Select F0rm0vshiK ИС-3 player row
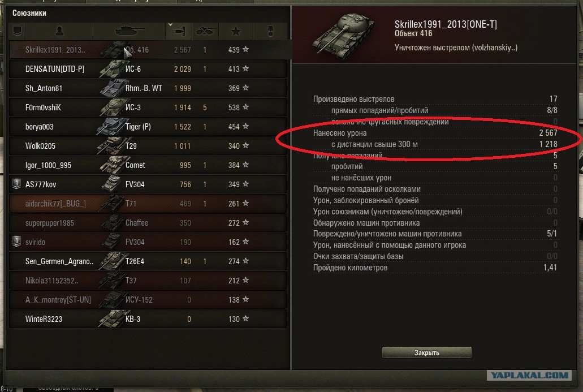 tap(148, 107)
